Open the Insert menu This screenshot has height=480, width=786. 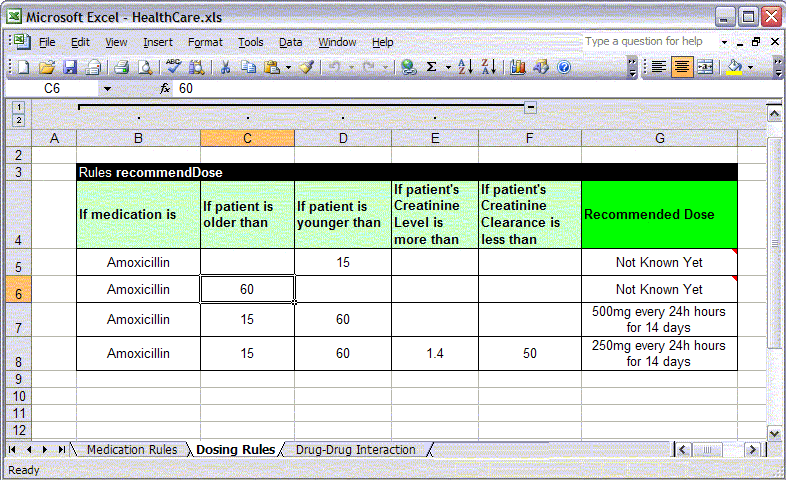tap(157, 43)
